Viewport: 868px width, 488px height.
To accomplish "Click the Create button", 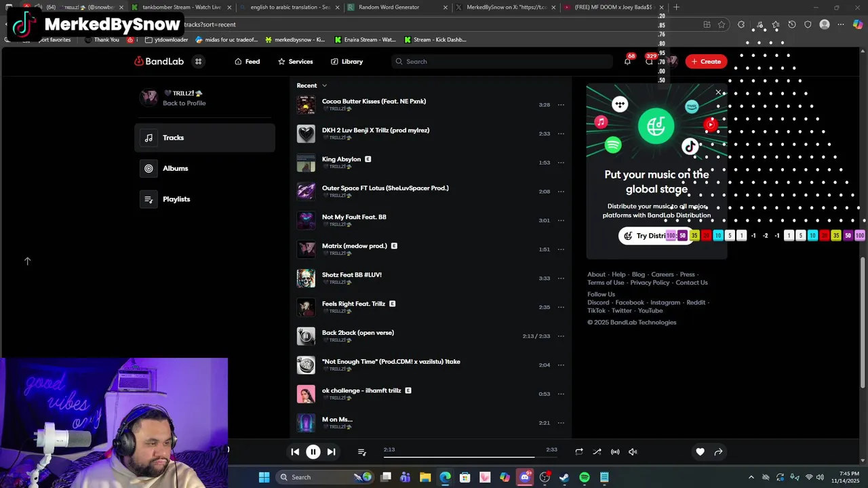I will pyautogui.click(x=706, y=62).
